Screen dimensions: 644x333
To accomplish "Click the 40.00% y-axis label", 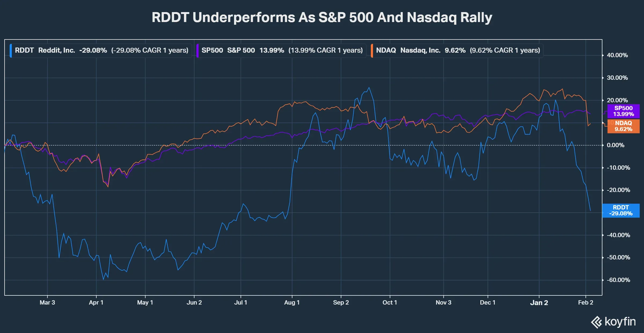I will click(617, 55).
